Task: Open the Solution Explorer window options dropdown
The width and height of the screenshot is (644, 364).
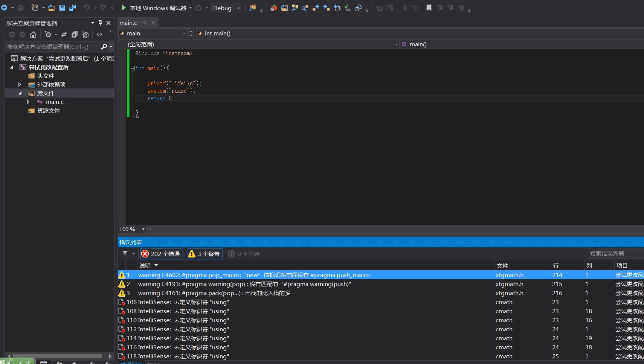Action: (93, 23)
